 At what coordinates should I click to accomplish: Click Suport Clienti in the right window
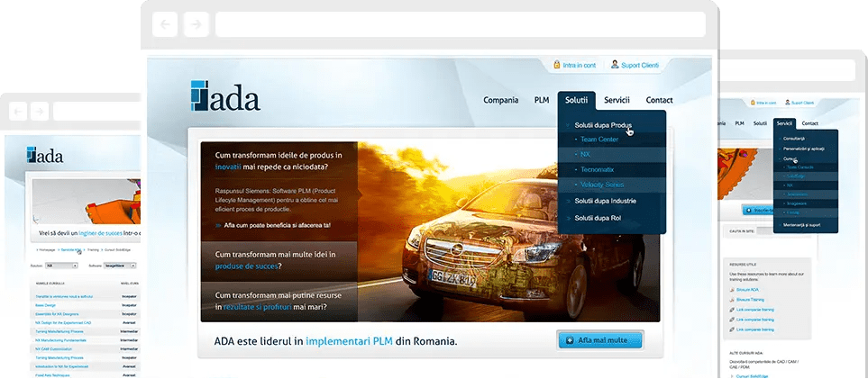tap(803, 103)
